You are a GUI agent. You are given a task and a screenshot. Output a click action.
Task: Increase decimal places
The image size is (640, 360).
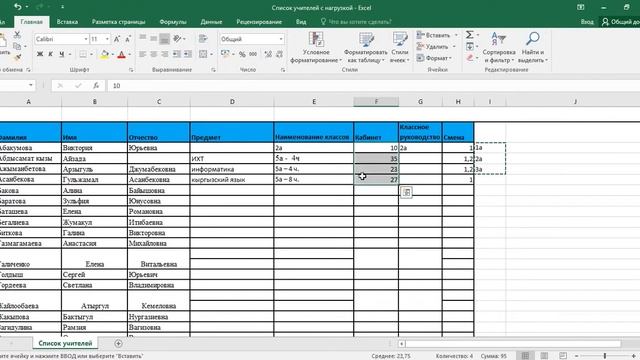point(268,54)
